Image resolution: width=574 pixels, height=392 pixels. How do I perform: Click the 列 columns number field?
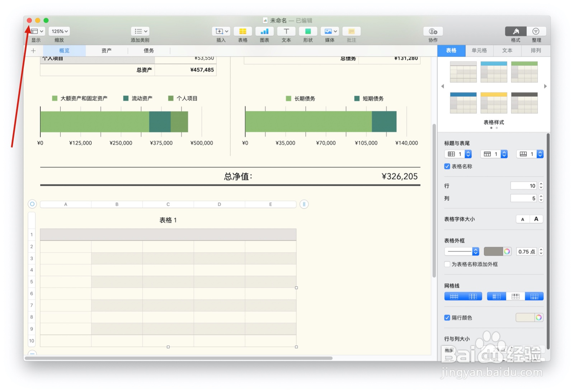coord(523,198)
